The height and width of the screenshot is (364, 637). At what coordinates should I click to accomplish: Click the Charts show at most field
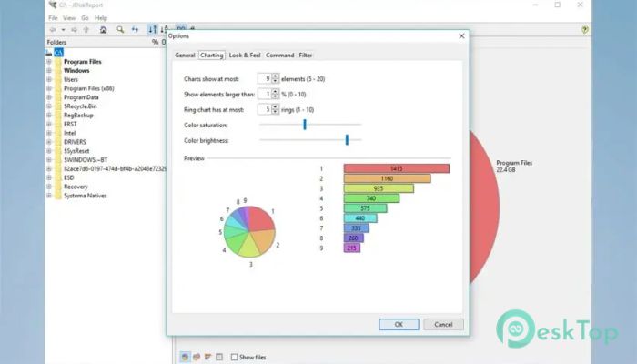coord(265,79)
